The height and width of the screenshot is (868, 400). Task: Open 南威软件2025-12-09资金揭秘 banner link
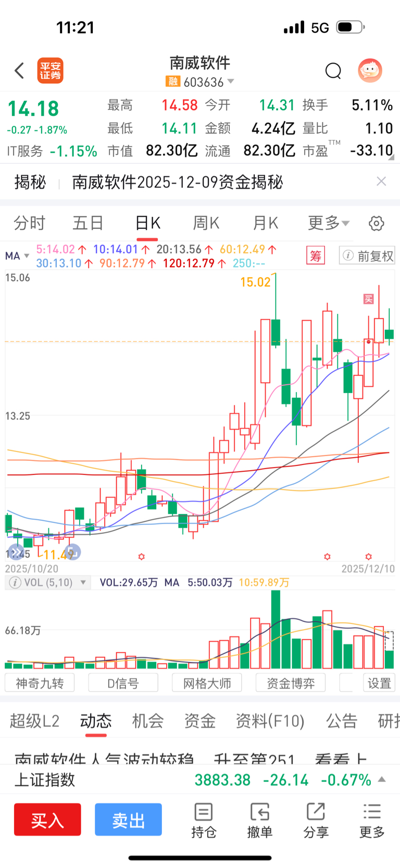(x=177, y=182)
